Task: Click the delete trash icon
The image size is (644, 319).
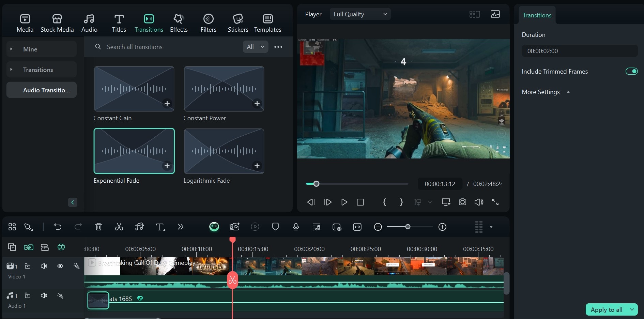Action: tap(98, 227)
